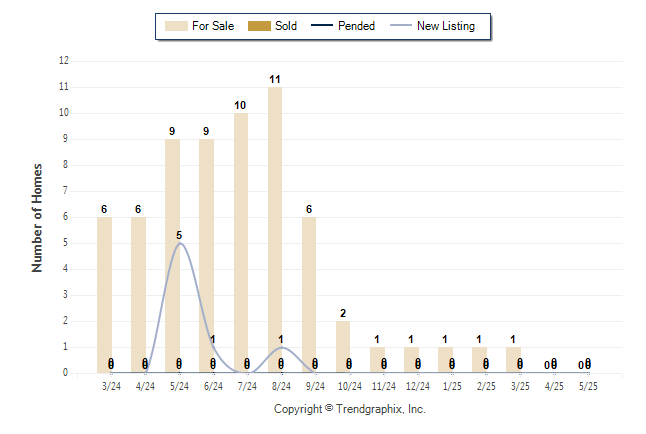Click the Number of Homes axis title
Screen dimensions: 646x434
point(37,218)
